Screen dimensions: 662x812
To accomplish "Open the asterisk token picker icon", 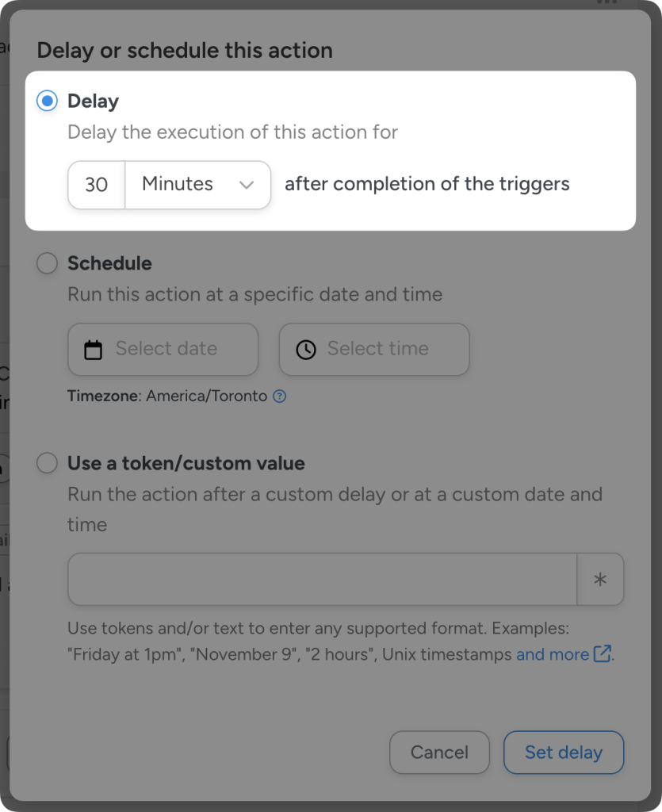I will [x=601, y=579].
